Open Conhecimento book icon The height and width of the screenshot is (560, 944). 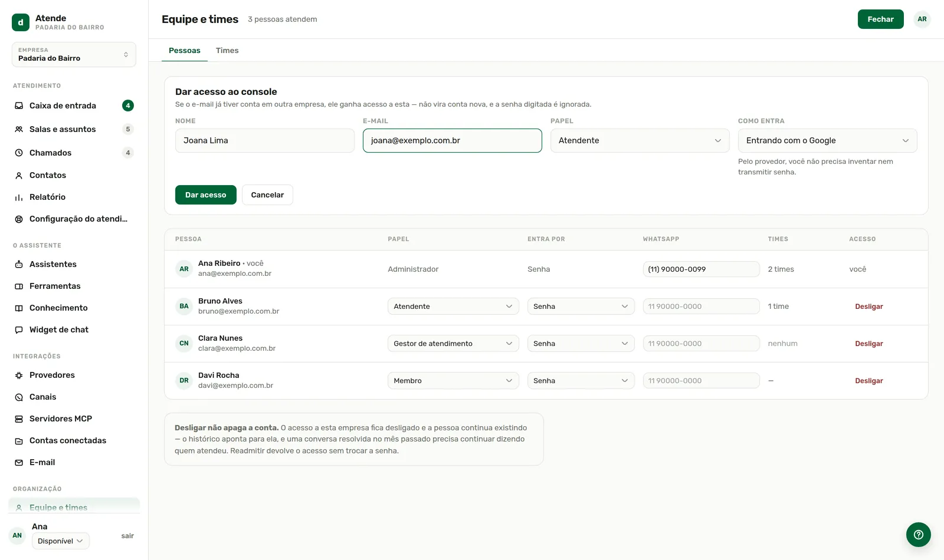(x=19, y=308)
